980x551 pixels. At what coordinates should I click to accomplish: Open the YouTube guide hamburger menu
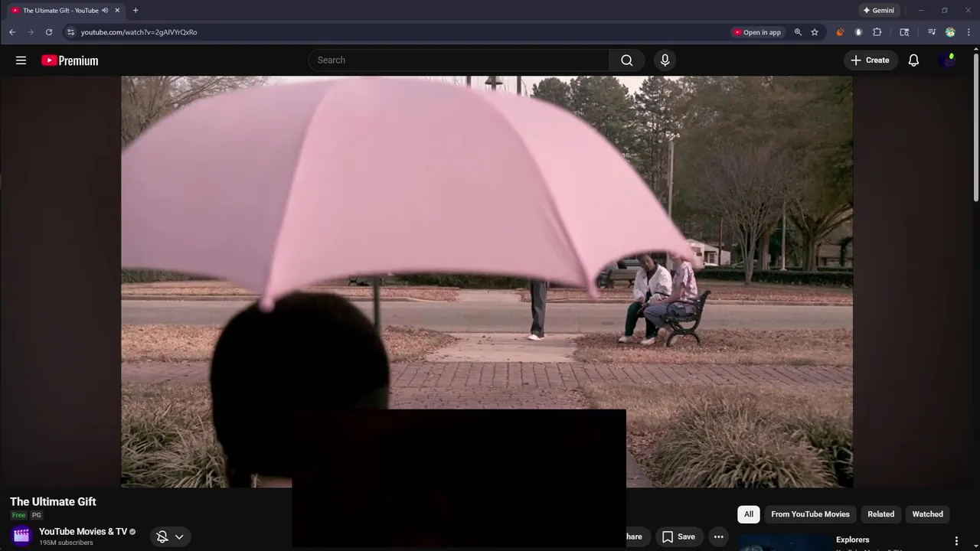pyautogui.click(x=21, y=60)
